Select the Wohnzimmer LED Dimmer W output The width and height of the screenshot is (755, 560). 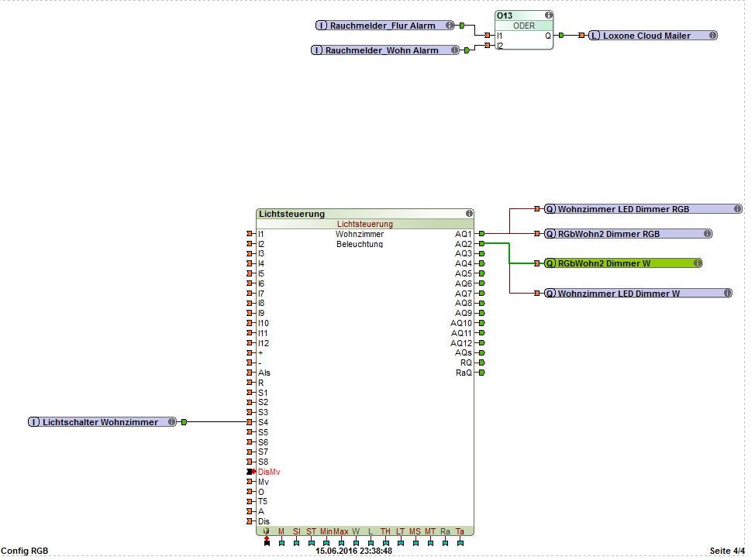point(638,293)
